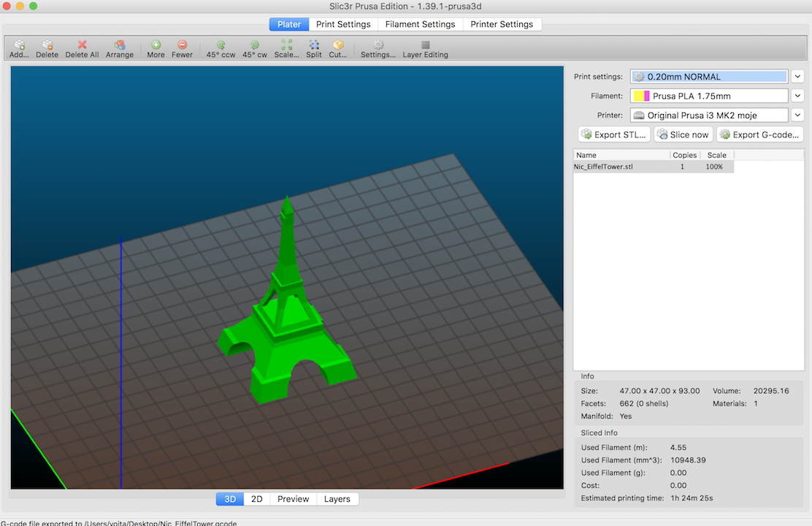Toggle Layer Editing mode
Image resolution: width=812 pixels, height=526 pixels.
coord(425,45)
